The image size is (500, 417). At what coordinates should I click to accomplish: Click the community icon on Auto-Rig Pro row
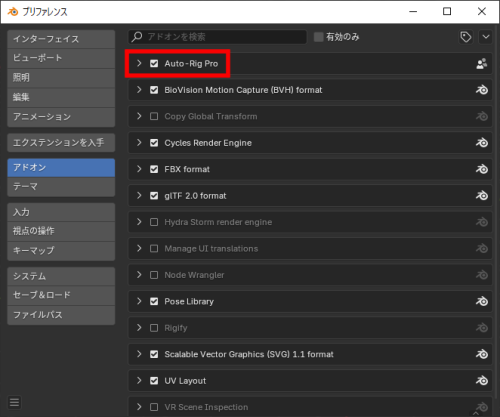[482, 63]
